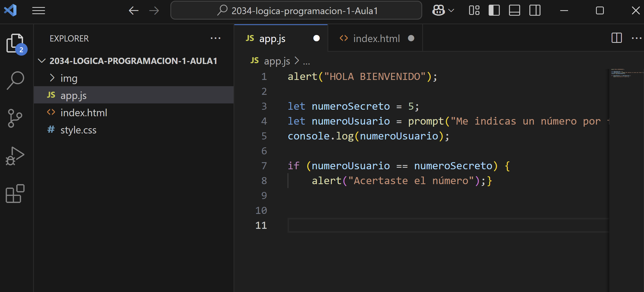644x292 pixels.
Task: Open editor More Actions ellipsis
Action: pyautogui.click(x=637, y=38)
